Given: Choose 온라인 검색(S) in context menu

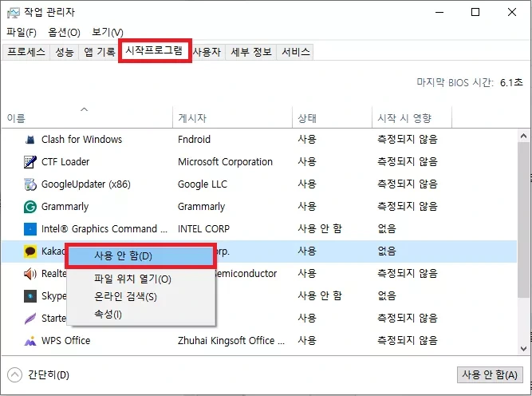Looking at the screenshot, I should point(141,297).
